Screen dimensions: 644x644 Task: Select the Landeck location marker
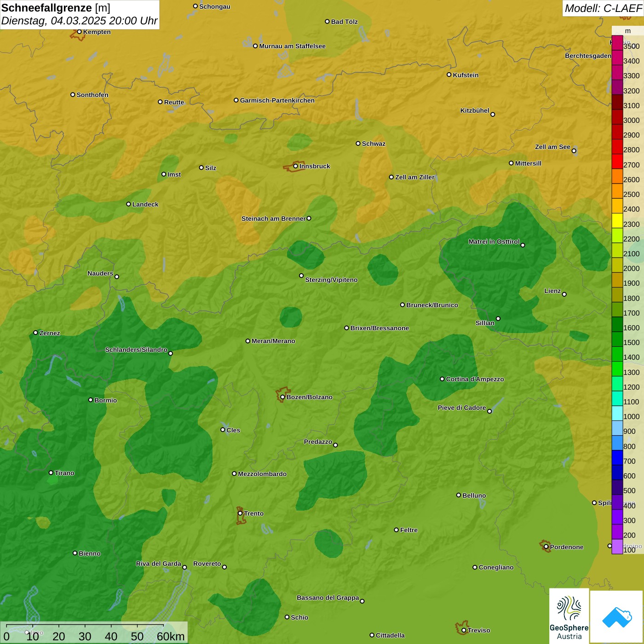(x=128, y=204)
